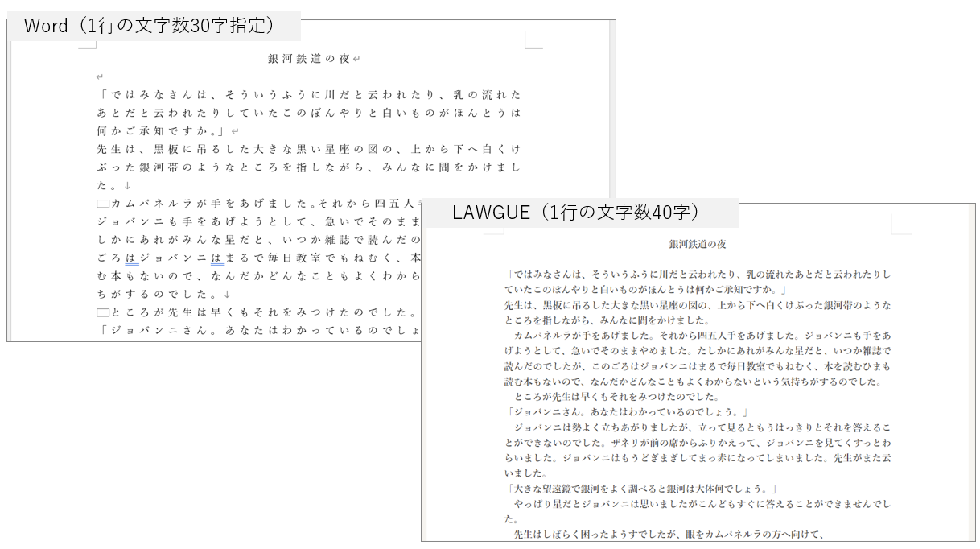
Task: Click Word line starting with 先生は、黒板に吊るした
Action: tap(307, 149)
